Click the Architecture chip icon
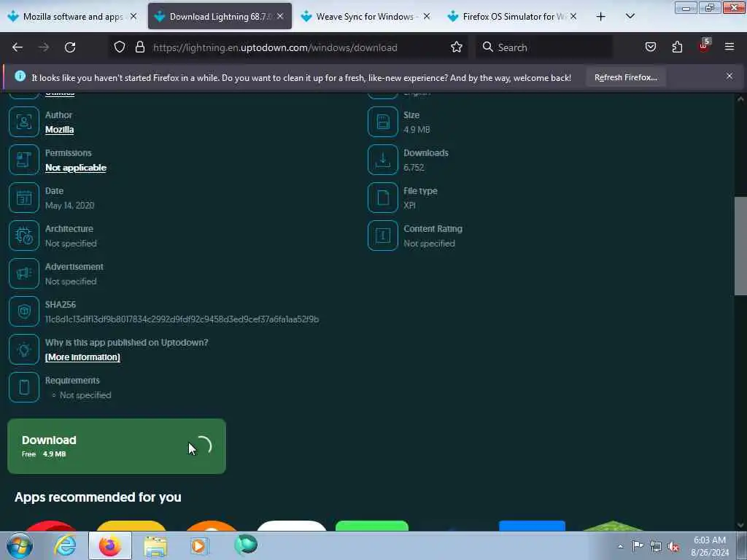Image resolution: width=747 pixels, height=560 pixels. (24, 236)
